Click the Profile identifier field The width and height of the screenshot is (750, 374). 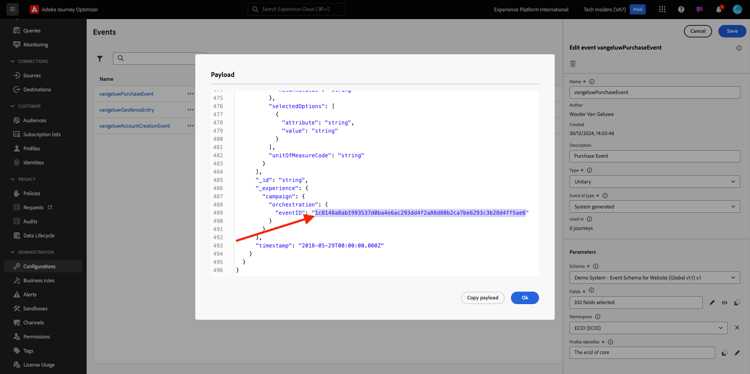[642, 353]
